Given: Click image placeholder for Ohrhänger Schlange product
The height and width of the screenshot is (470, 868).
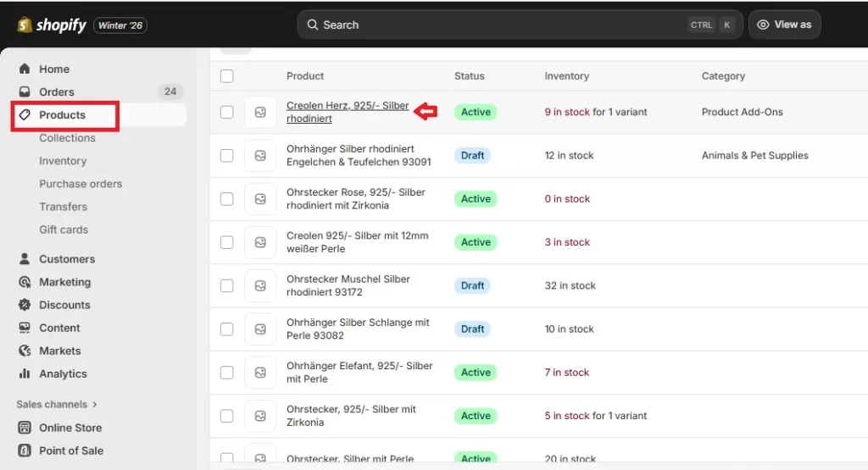Looking at the screenshot, I should point(260,329).
